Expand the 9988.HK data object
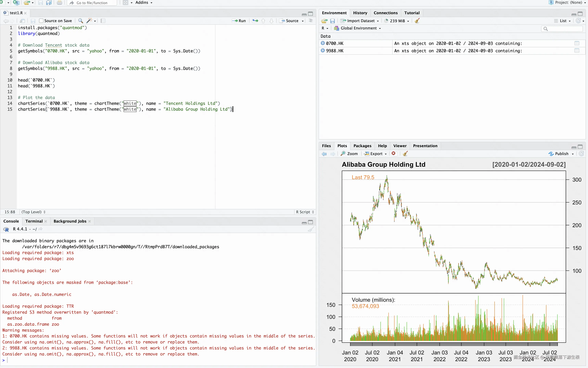This screenshot has width=588, height=368. coord(323,51)
